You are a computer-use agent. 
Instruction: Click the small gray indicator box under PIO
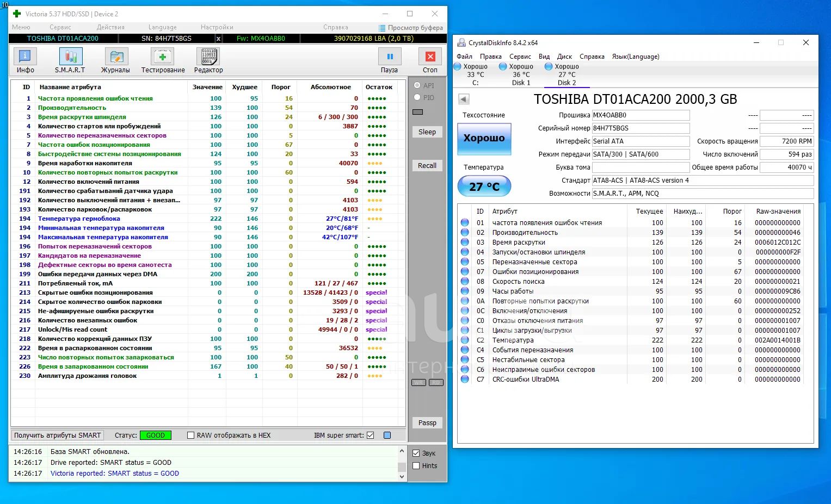(x=417, y=112)
